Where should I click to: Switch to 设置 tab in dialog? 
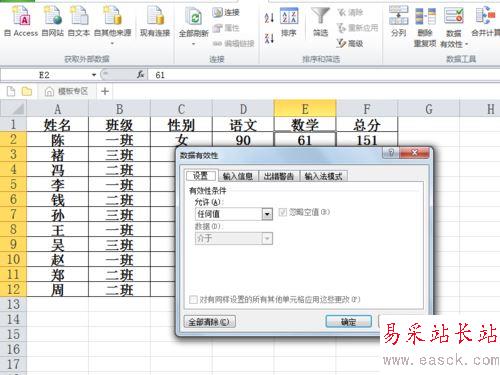click(200, 176)
